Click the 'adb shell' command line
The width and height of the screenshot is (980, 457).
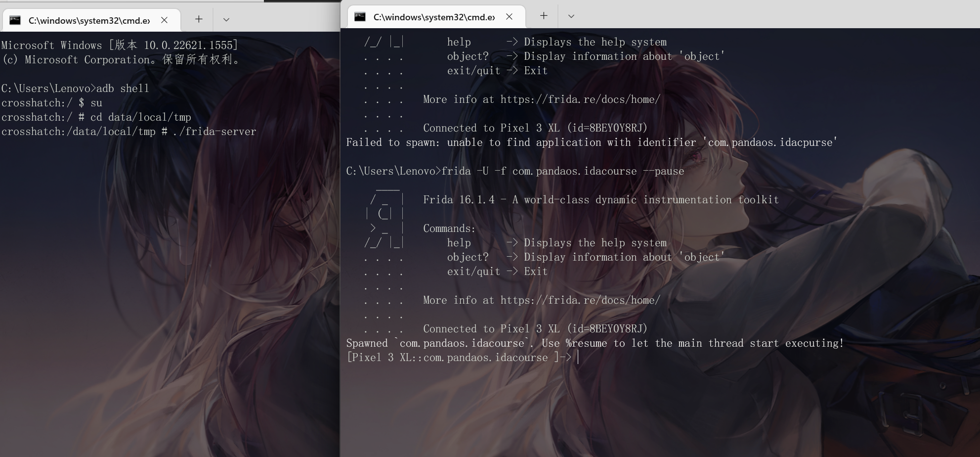[75, 89]
